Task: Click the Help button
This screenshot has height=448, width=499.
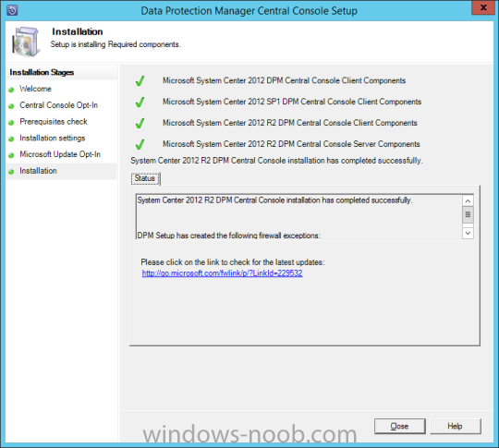Action: pos(455,426)
